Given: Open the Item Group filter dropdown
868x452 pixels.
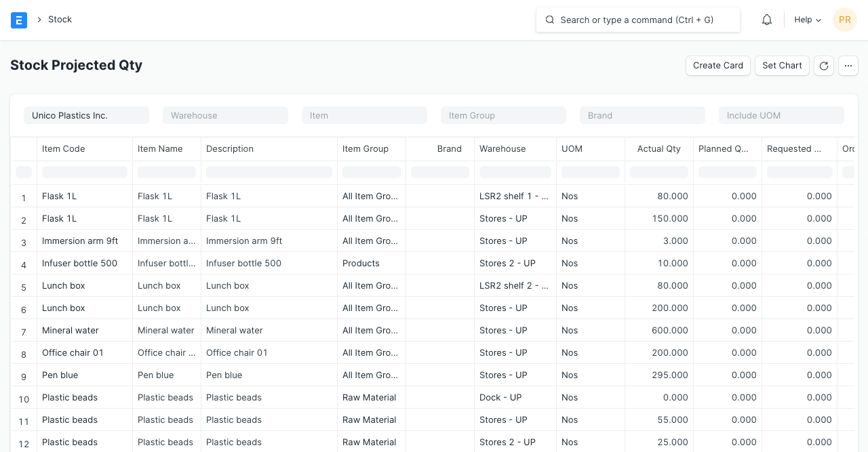Looking at the screenshot, I should [503, 115].
